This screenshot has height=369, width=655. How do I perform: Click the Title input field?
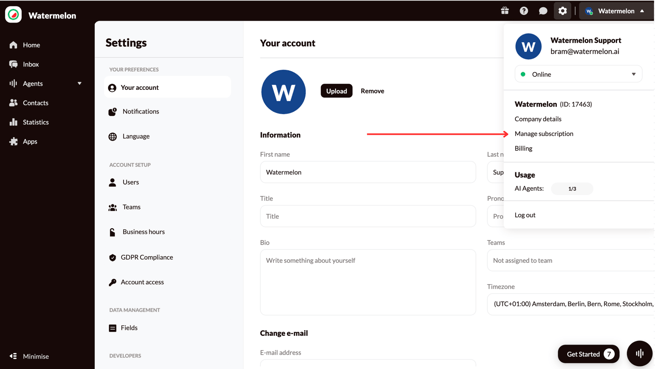(x=368, y=216)
